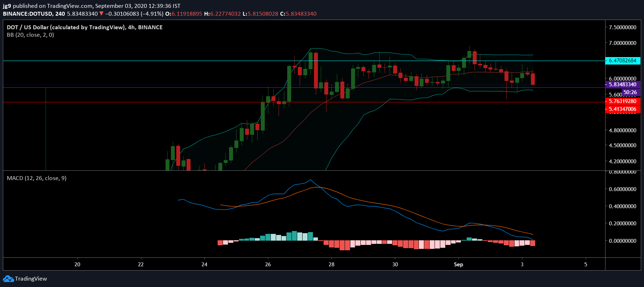Click the jg9 publisher name
The width and height of the screenshot is (644, 287).
tap(7, 6)
